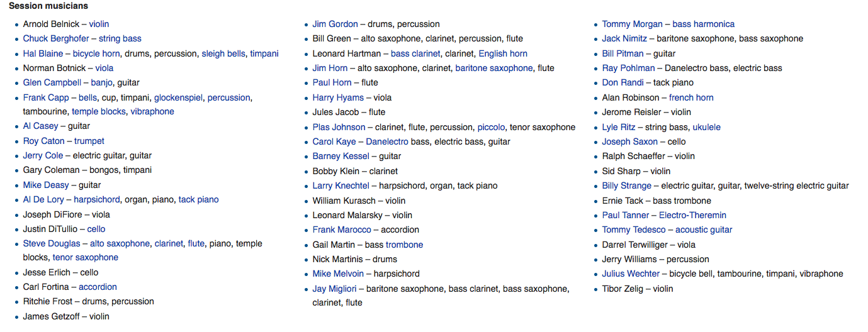Viewport: 868px width, 332px height.
Task: Click the Glen Campbell link
Action: tap(52, 82)
